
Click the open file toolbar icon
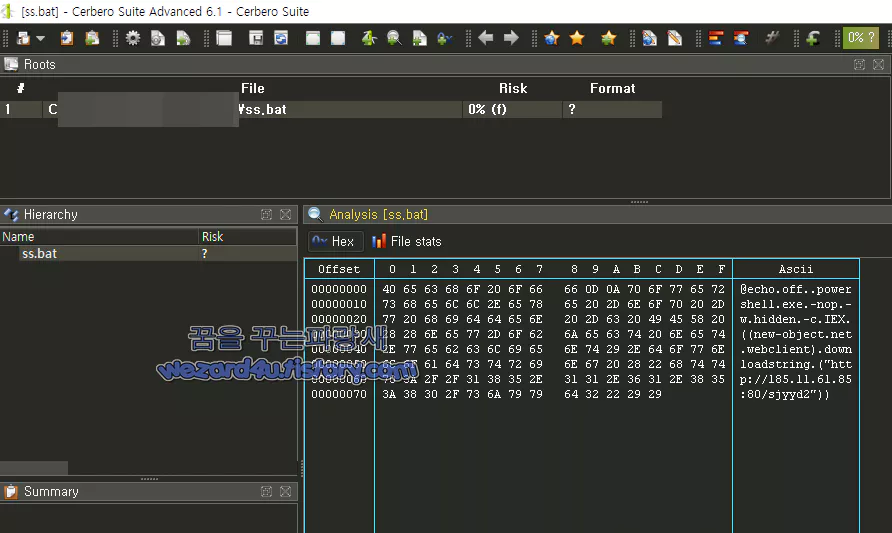(x=23, y=38)
